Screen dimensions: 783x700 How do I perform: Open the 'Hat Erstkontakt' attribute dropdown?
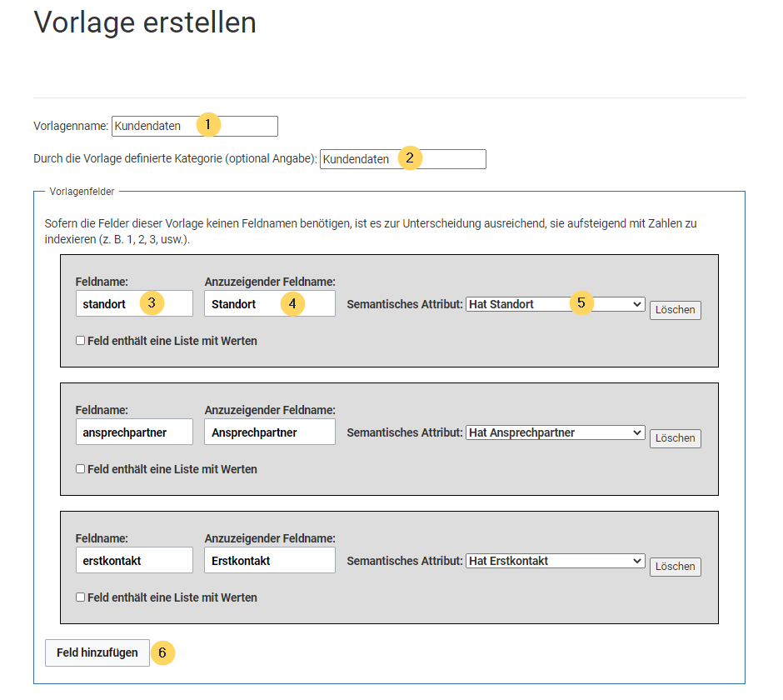click(555, 561)
